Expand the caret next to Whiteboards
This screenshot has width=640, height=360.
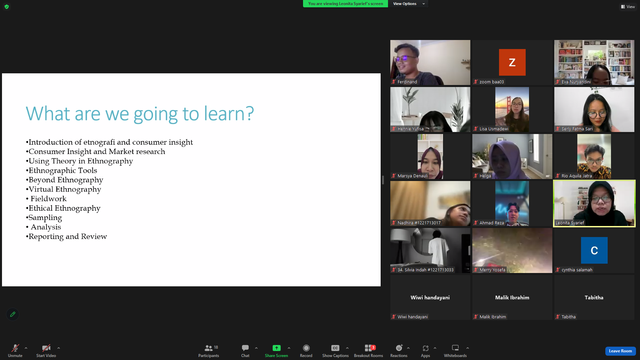(x=468, y=348)
